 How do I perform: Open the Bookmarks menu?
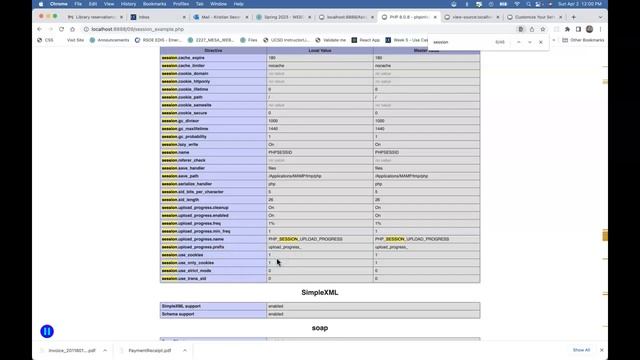coord(154,4)
